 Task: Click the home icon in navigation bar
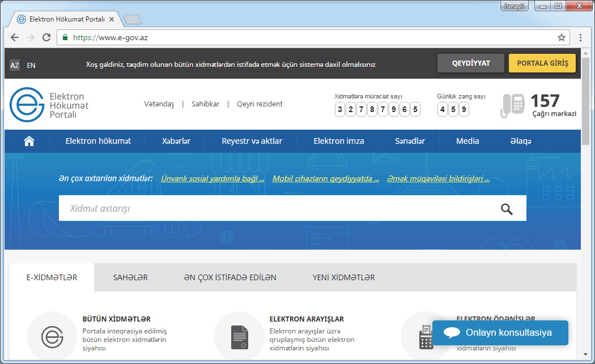[x=29, y=141]
